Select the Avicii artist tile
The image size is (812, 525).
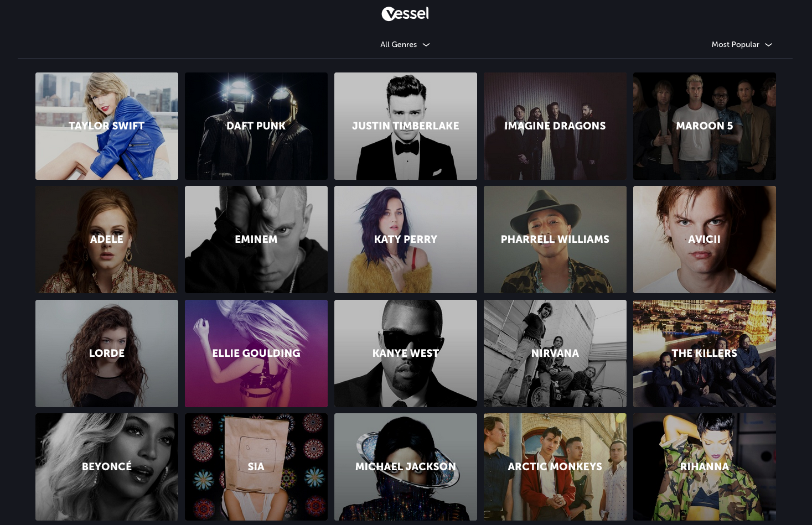pos(705,240)
